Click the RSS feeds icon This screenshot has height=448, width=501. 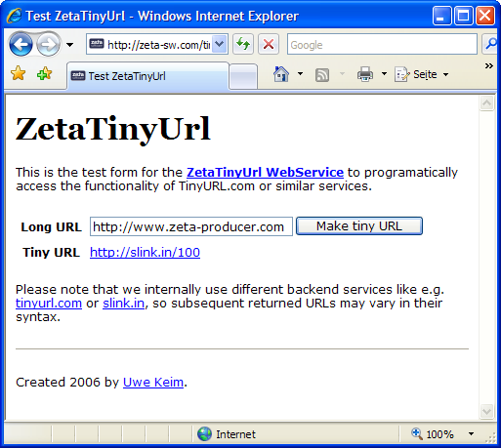point(322,75)
